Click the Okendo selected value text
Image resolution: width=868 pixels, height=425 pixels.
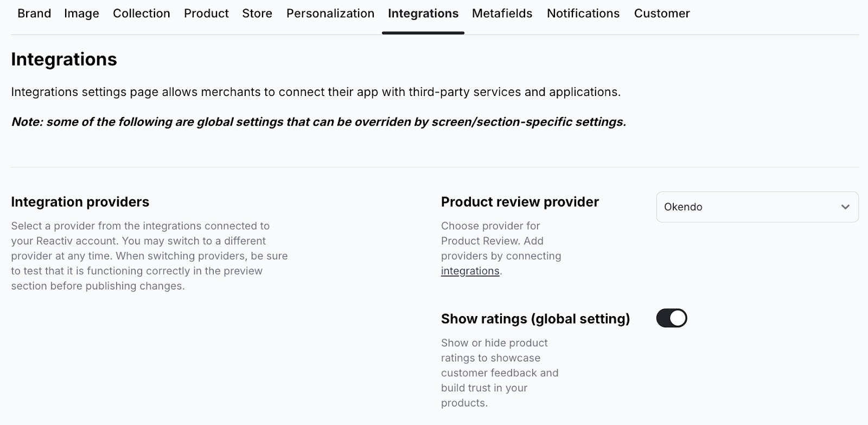[683, 207]
